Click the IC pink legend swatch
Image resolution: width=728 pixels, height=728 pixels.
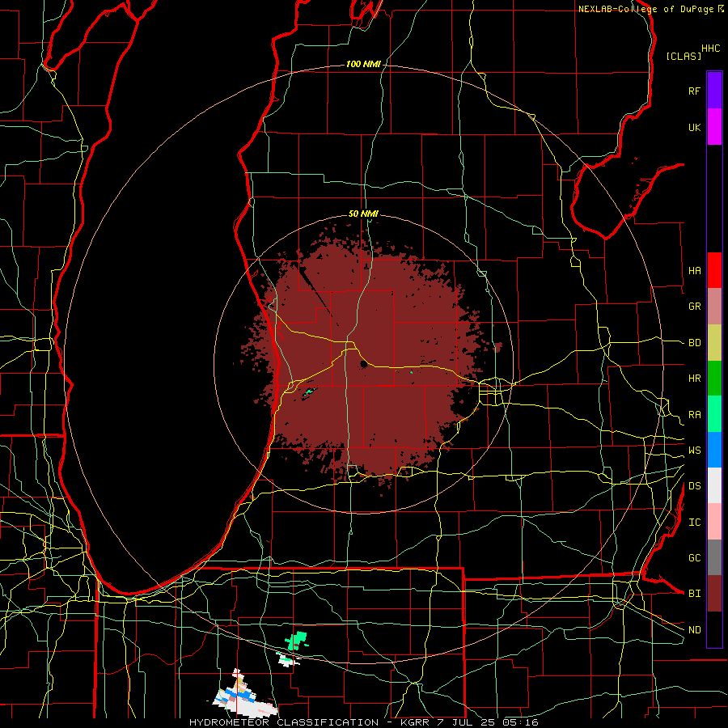714,522
